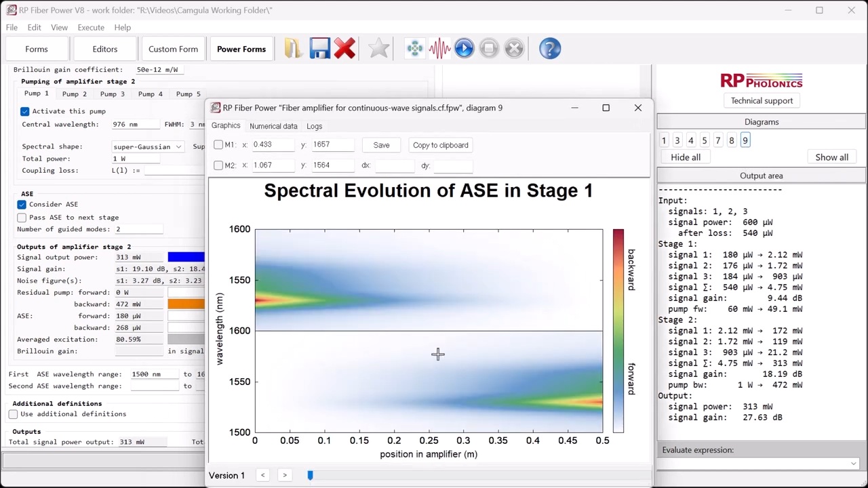Toggle the Activate this pump checkbox
This screenshot has width=868, height=488.
click(x=25, y=111)
